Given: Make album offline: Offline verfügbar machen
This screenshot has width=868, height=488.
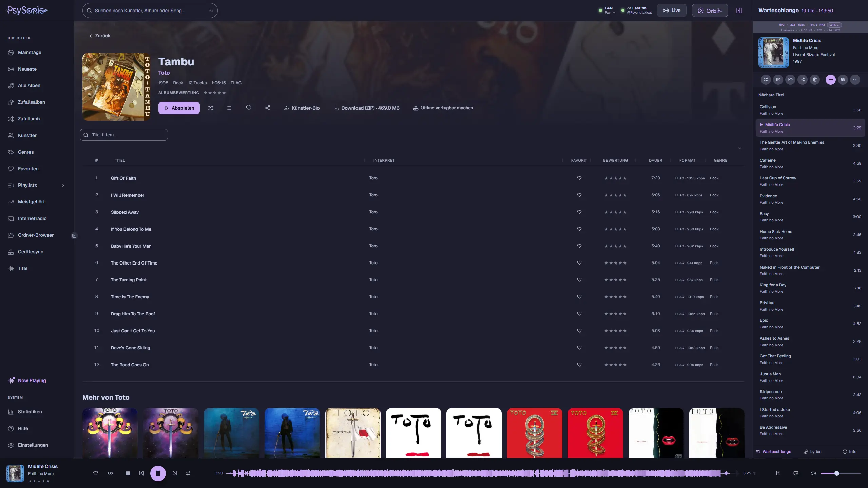Looking at the screenshot, I should coord(443,108).
